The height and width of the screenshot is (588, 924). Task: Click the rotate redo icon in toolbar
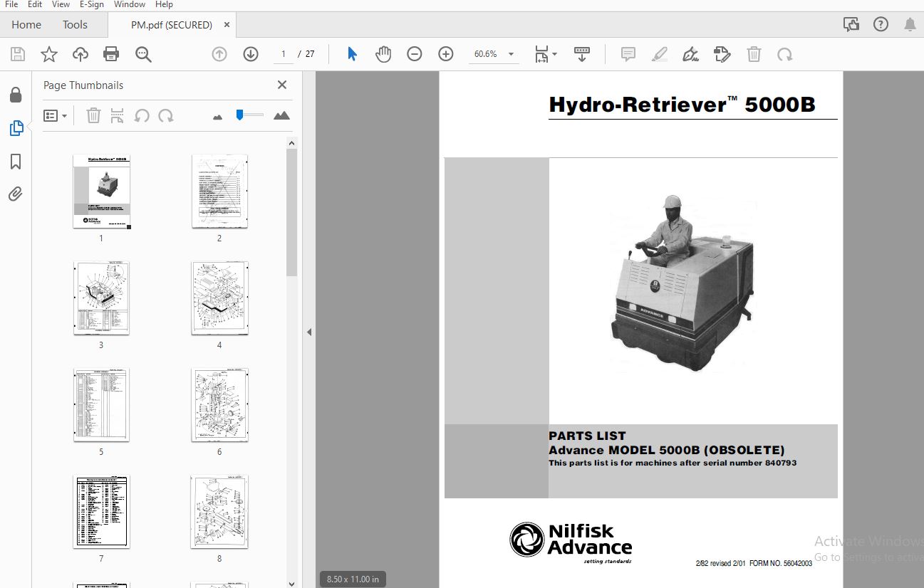tap(784, 54)
